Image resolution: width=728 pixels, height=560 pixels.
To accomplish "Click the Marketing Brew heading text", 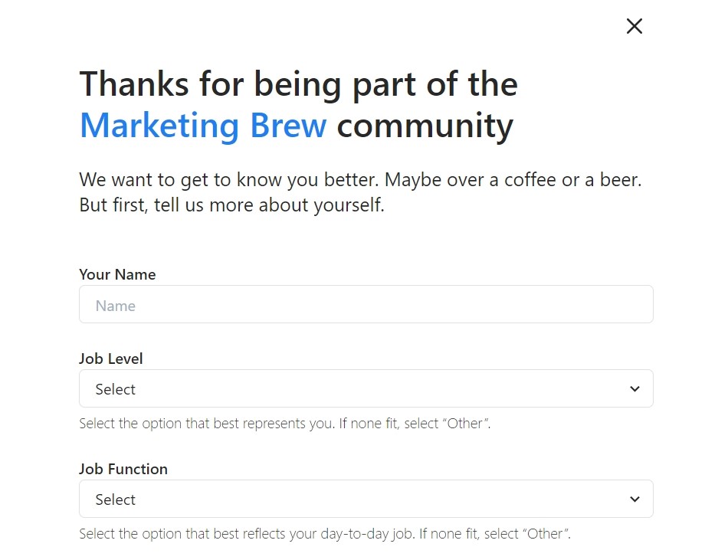I will point(203,126).
